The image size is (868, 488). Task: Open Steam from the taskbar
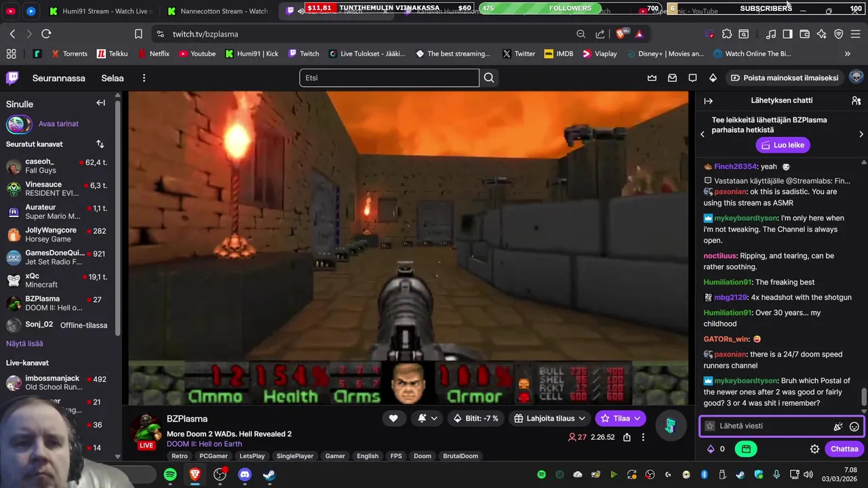coord(269,474)
